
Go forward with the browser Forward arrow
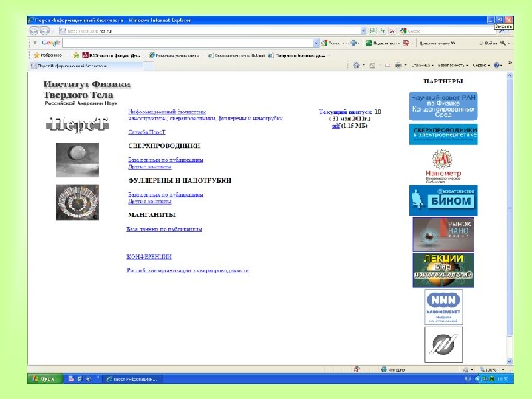[x=44, y=31]
